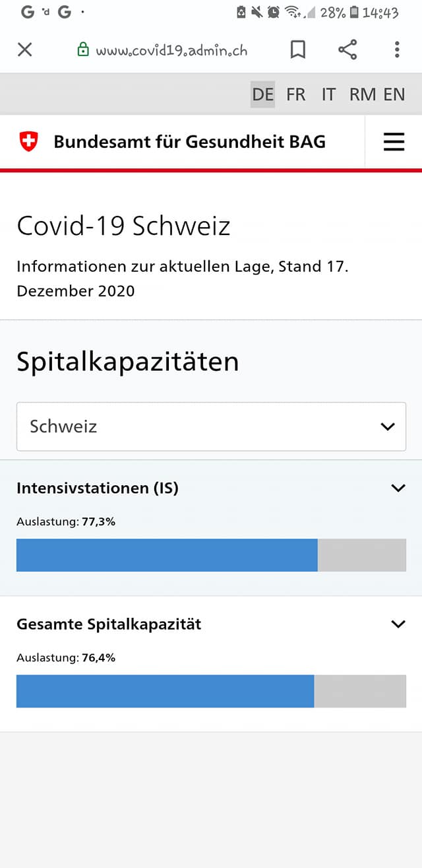
Task: Tap the battery icon in status bar
Action: (x=355, y=13)
